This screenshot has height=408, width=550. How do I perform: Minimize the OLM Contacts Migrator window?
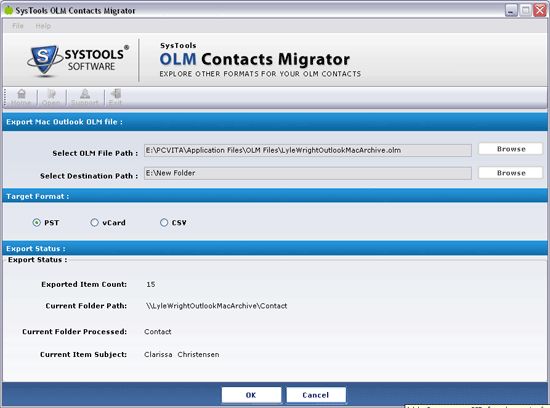tap(511, 11)
